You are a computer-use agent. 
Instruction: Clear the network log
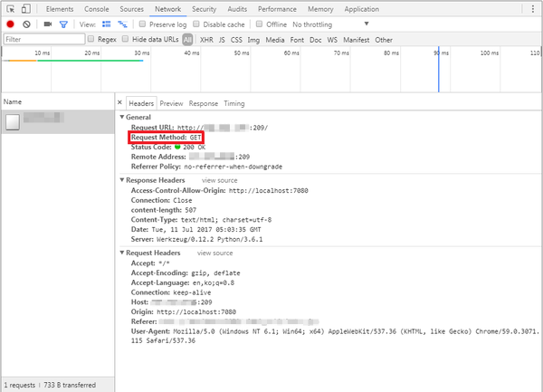[26, 24]
